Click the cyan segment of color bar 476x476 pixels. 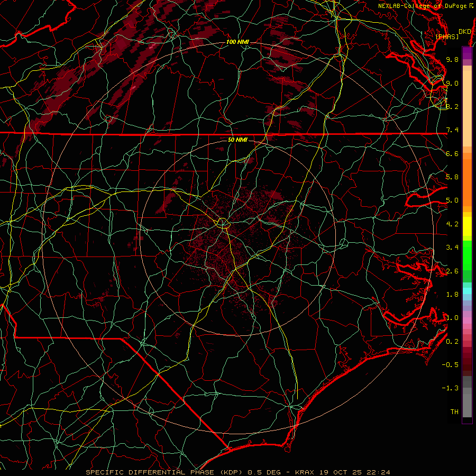tap(467, 291)
